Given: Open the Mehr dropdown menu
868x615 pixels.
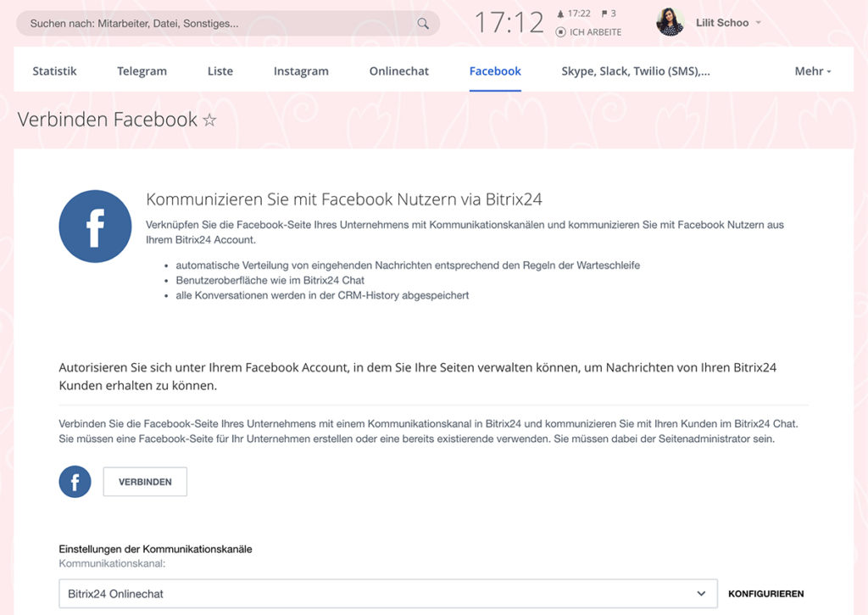Looking at the screenshot, I should point(813,71).
